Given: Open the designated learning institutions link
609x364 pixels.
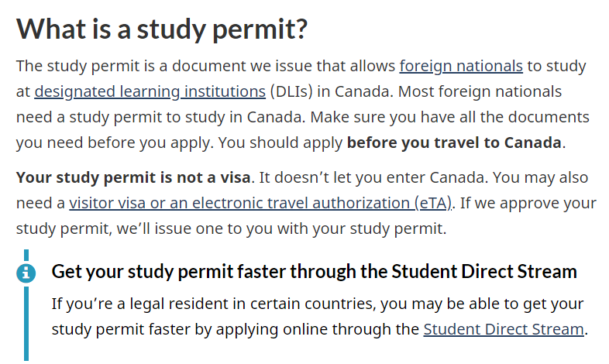Looking at the screenshot, I should pyautogui.click(x=150, y=92).
